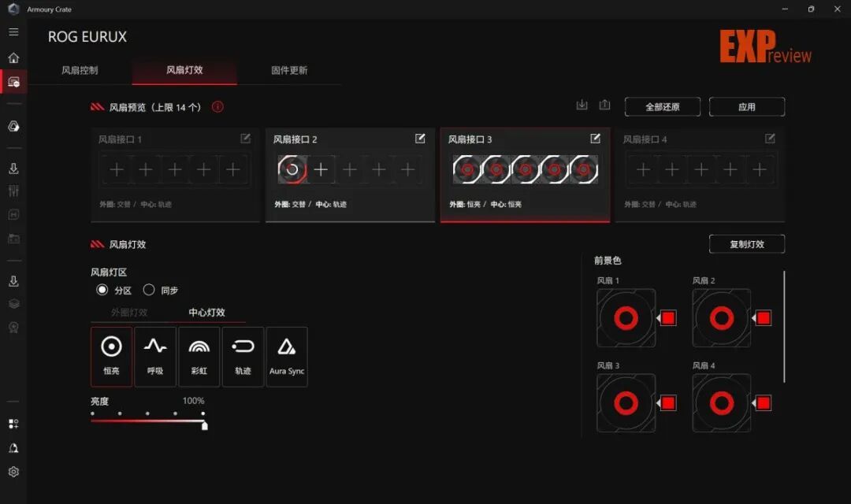Screen dimensions: 851x504
Task: Click the 风扇 4 preview thumbnail
Action: pyautogui.click(x=722, y=403)
